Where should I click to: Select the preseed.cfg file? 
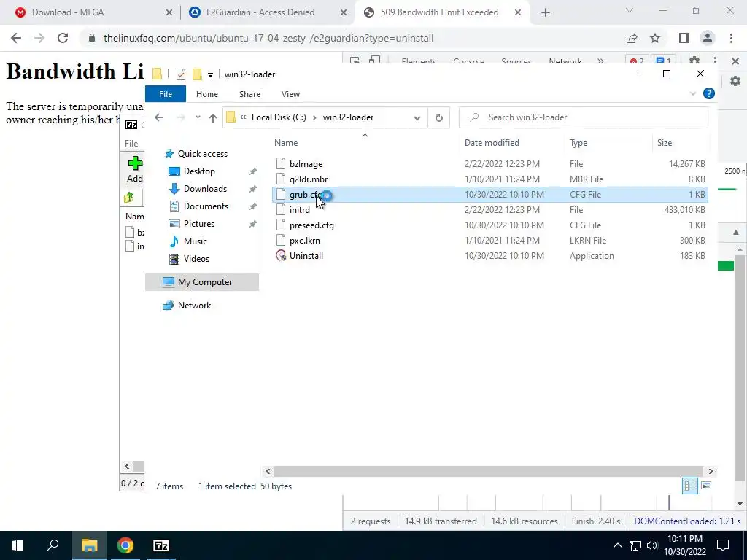coord(311,225)
